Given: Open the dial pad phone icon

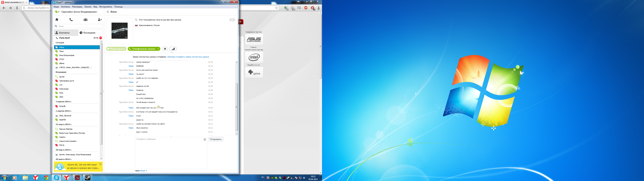Looking at the screenshot, I should coord(71,19).
